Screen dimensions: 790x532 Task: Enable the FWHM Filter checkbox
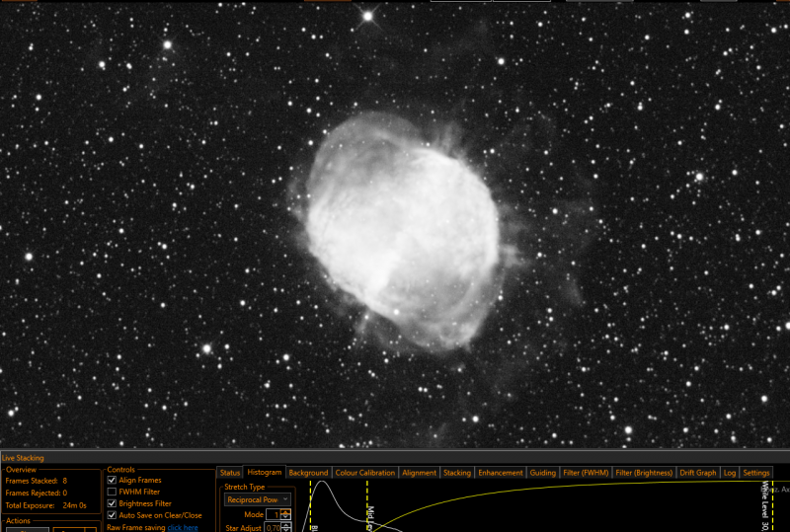[112, 492]
